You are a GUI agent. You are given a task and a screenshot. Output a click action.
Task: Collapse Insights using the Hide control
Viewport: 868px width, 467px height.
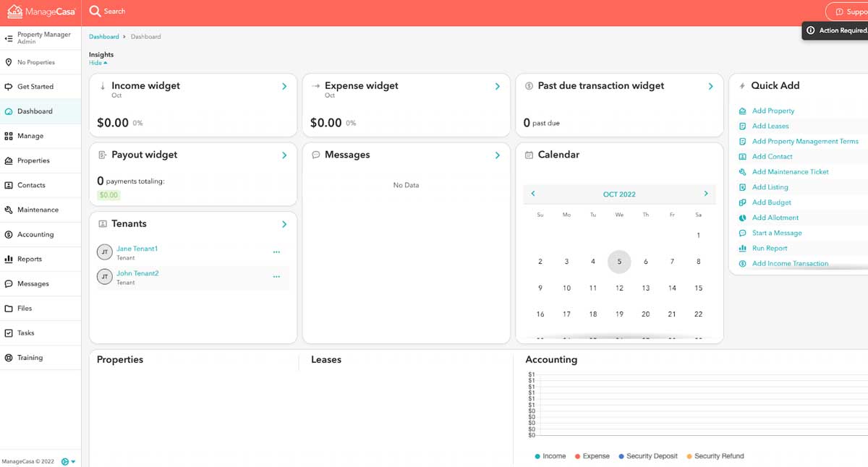96,63
